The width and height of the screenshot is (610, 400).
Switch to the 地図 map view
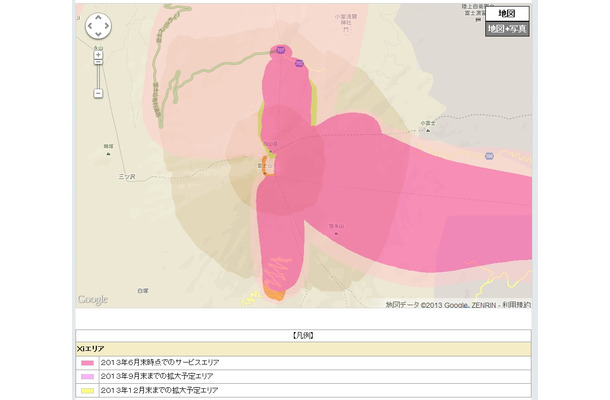(x=507, y=14)
